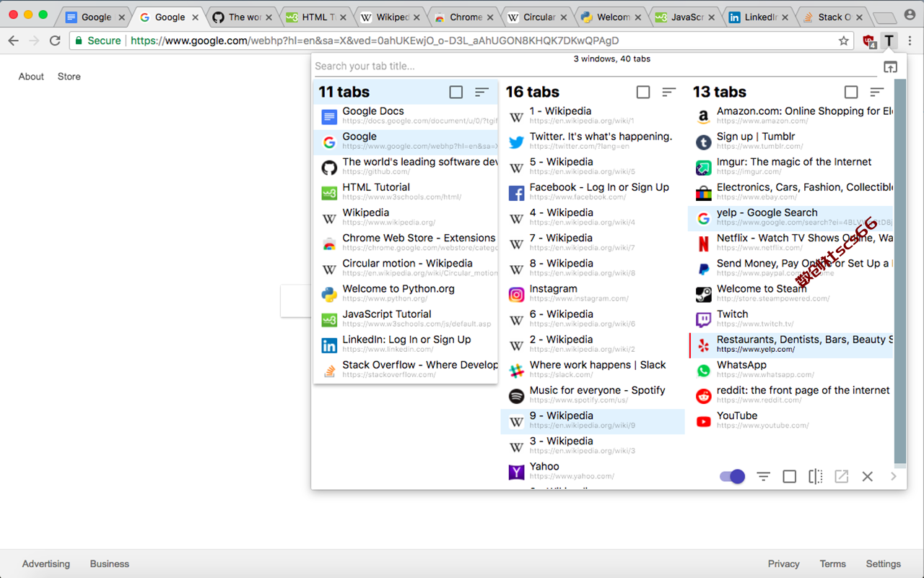Click the bottom toolbar select-all square
924x578 pixels.
[x=789, y=476]
